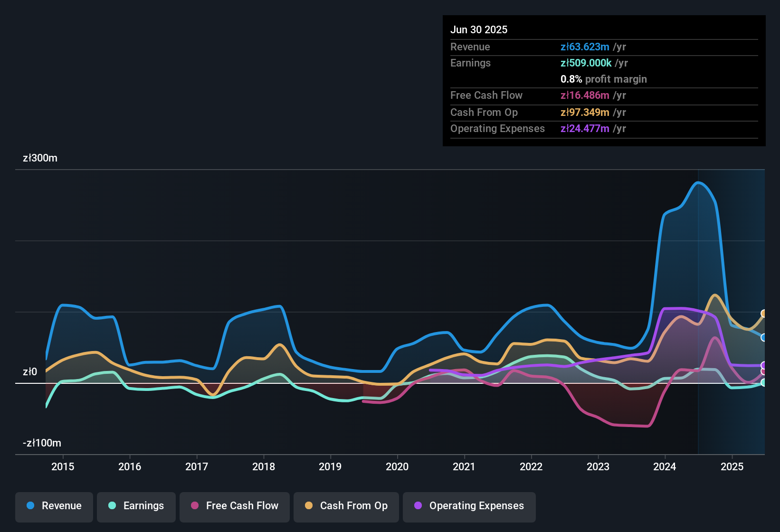Click the blue Revenue legend dot
Viewport: 780px width, 532px height.
point(30,506)
